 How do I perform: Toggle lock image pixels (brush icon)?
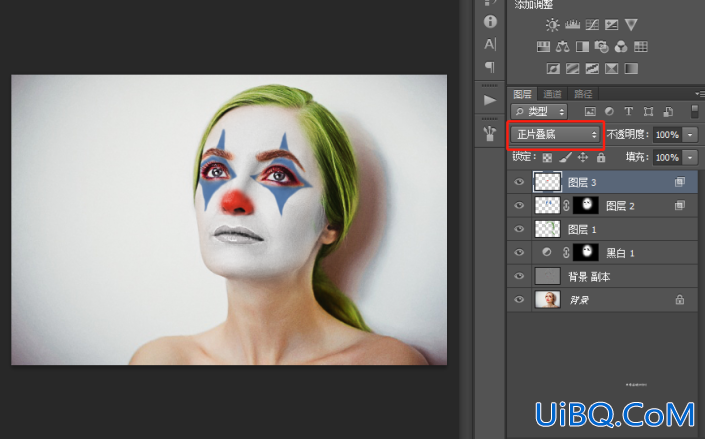click(565, 157)
